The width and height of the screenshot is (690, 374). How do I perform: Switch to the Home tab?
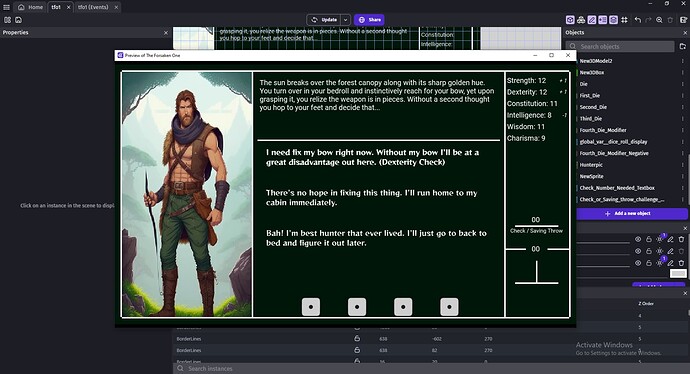pos(30,7)
